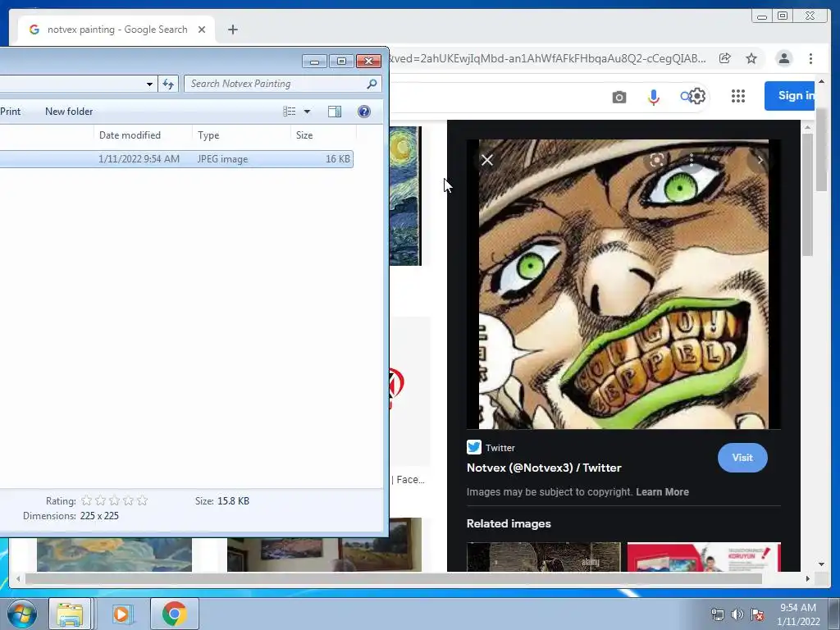Switch to Chrome in the taskbar
The image size is (840, 630).
click(174, 614)
